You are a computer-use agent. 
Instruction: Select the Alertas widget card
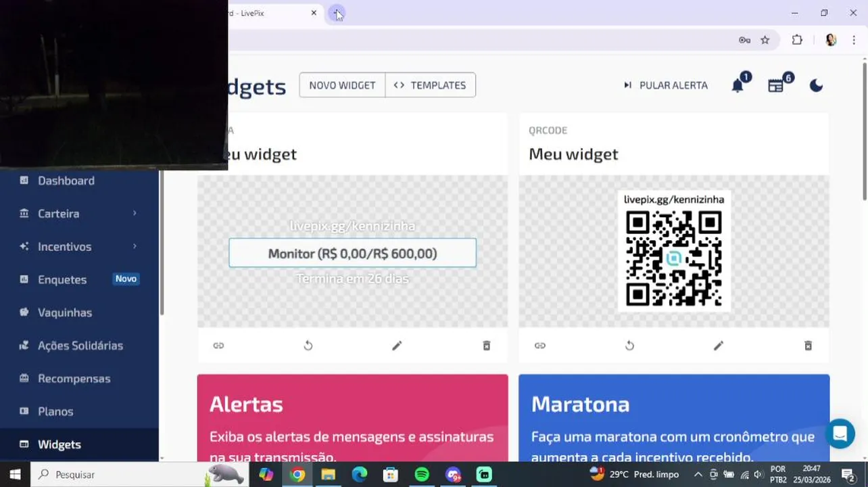point(352,418)
